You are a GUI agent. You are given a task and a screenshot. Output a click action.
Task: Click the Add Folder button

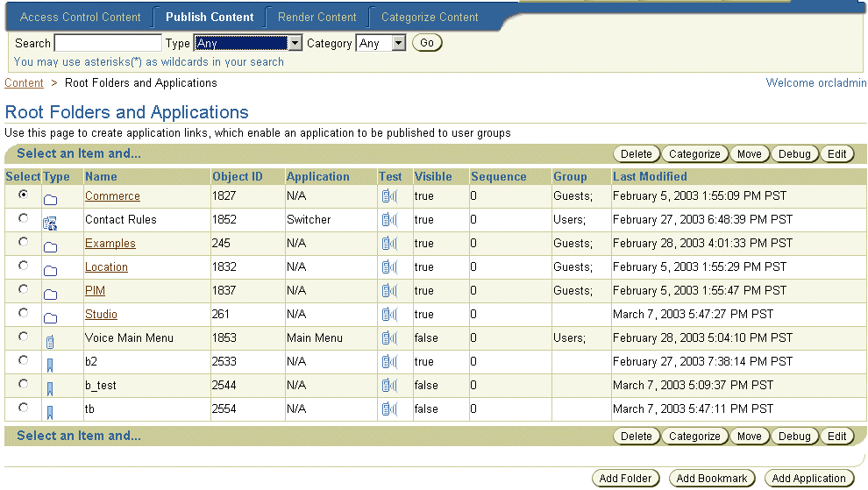[x=625, y=479]
